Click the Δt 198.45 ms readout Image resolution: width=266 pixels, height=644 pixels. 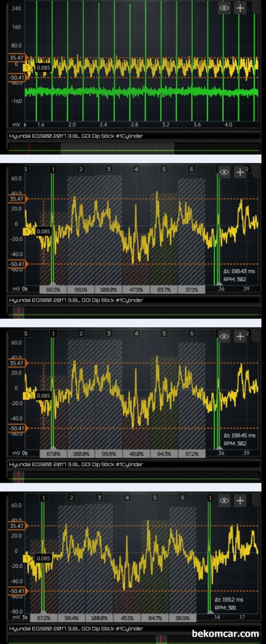tap(239, 436)
